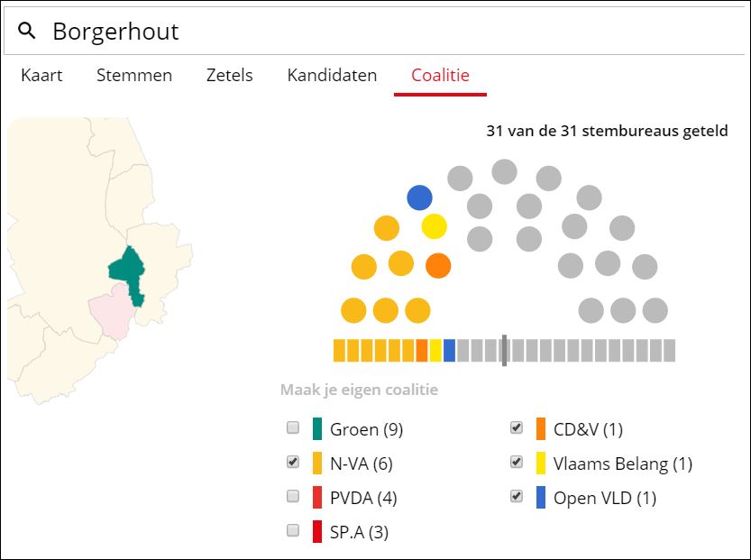Toggle the PVDA (4) checkbox
751x560 pixels.
(x=292, y=496)
